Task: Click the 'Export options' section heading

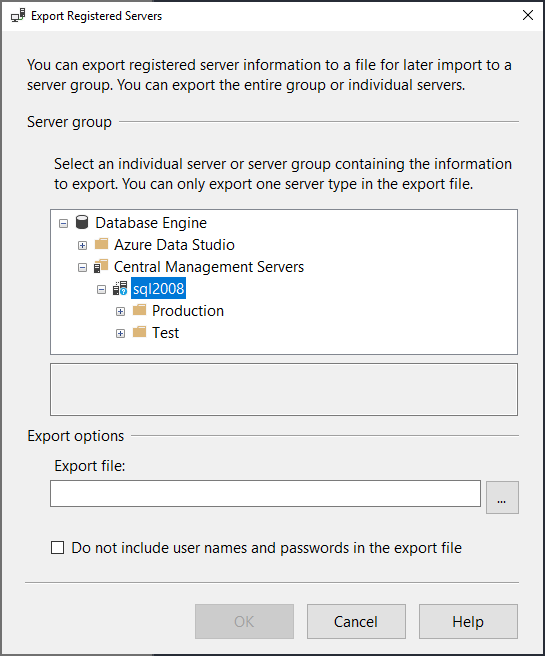Action: pos(76,436)
